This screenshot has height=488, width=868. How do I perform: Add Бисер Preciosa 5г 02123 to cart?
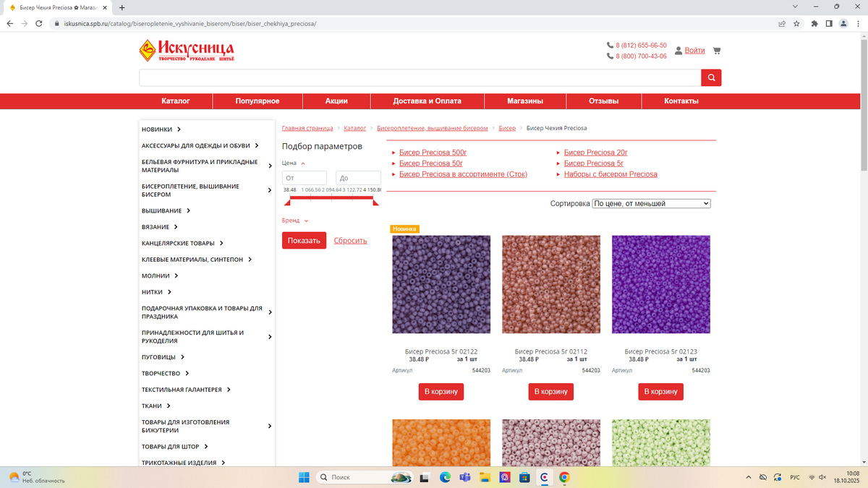[x=660, y=392]
